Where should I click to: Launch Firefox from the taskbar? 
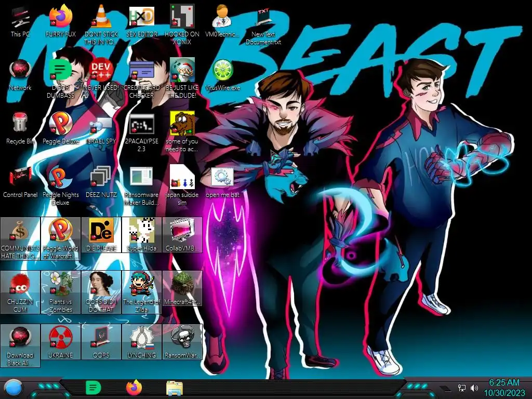pyautogui.click(x=134, y=388)
